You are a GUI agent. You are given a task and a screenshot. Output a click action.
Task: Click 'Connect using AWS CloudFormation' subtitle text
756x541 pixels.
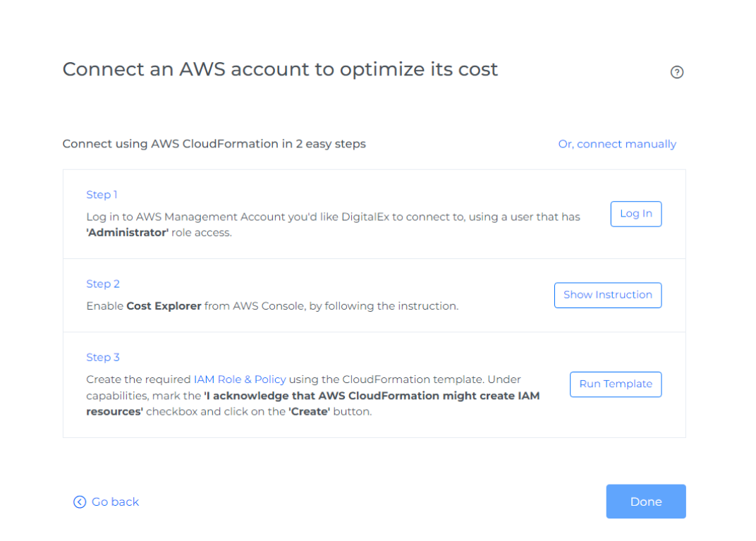(x=214, y=144)
